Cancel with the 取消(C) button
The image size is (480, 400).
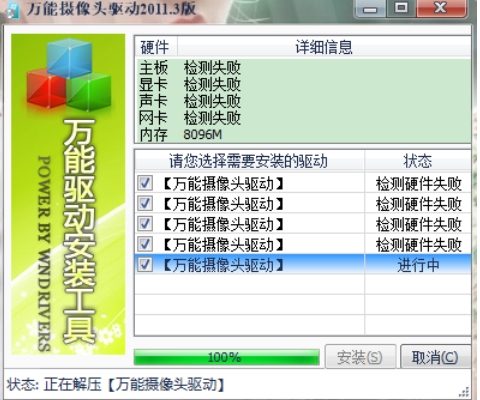click(x=435, y=357)
